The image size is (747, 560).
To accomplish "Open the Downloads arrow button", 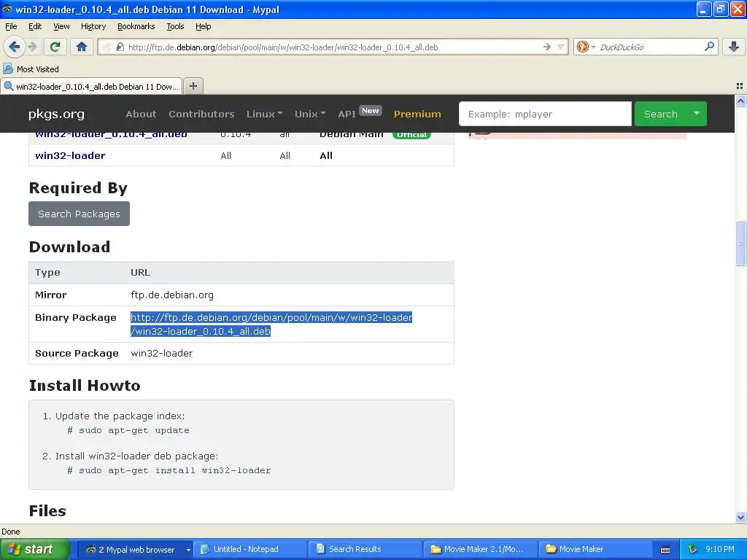I will coord(734,47).
